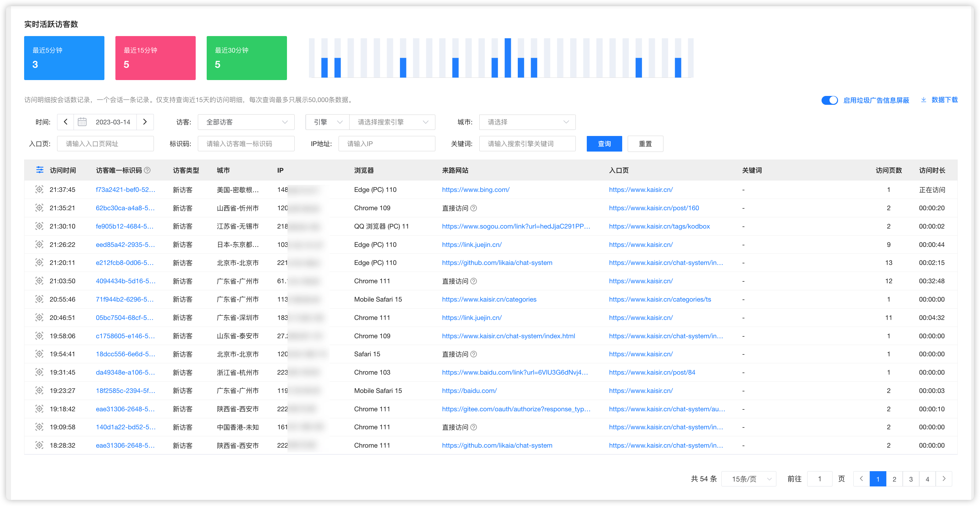Image resolution: width=980 pixels, height=506 pixels.
Task: View visitor detail icon for 19:54:41 row
Action: (39, 354)
